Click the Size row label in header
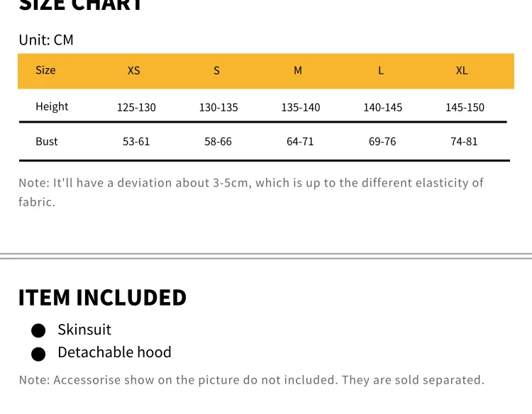Screen dimensions: 532x414 point(45,70)
